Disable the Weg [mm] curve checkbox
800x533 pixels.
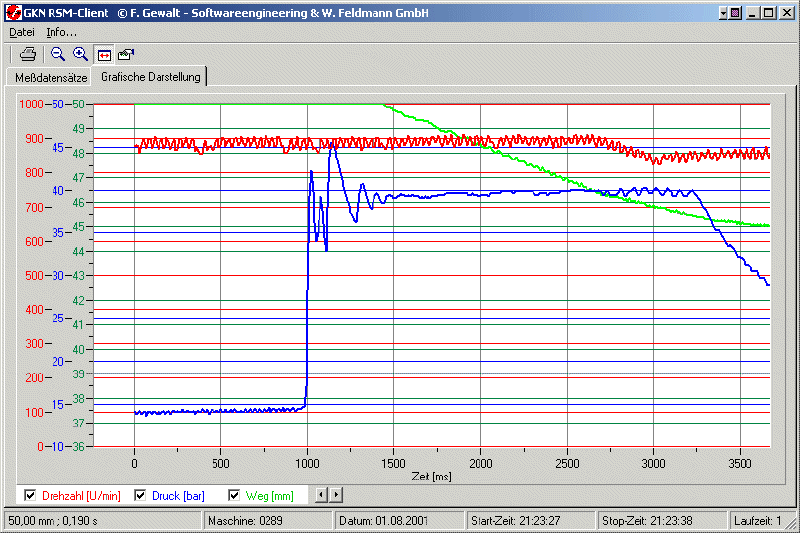point(235,495)
